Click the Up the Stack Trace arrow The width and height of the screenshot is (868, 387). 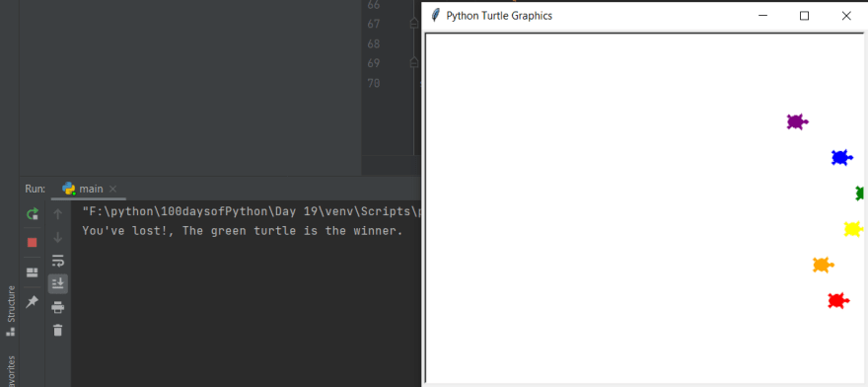(57, 213)
